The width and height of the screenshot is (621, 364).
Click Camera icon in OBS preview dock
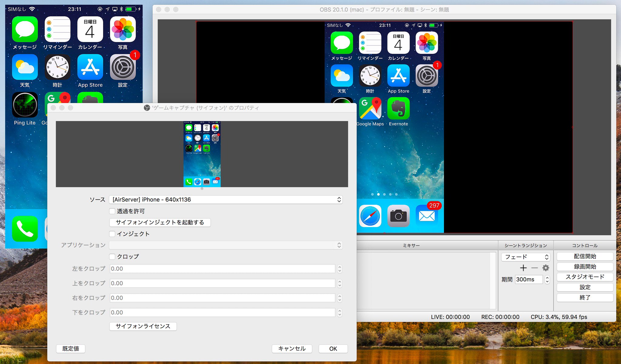398,216
